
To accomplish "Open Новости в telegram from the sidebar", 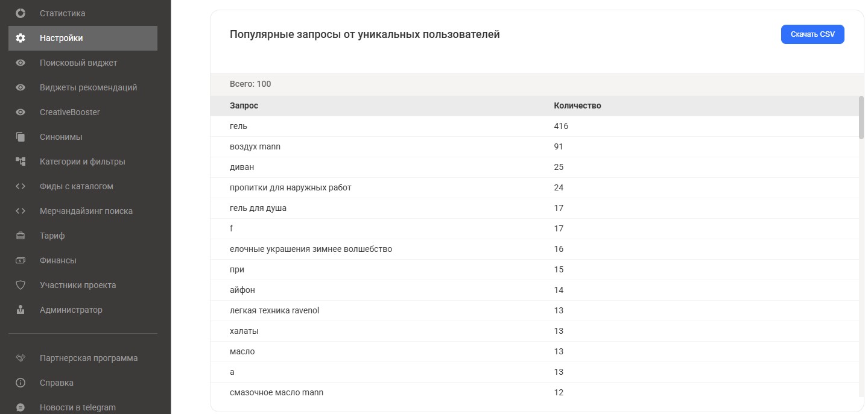I will coord(77,407).
